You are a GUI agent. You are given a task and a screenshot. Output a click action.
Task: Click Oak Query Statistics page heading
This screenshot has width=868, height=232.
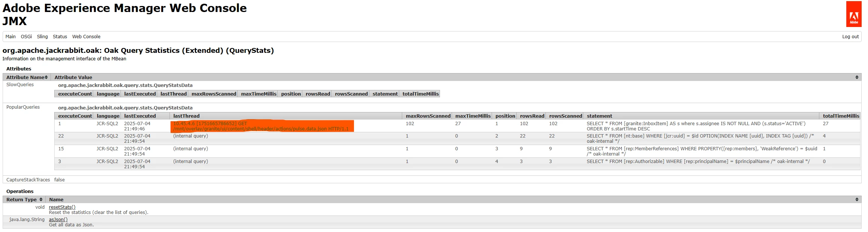point(138,51)
